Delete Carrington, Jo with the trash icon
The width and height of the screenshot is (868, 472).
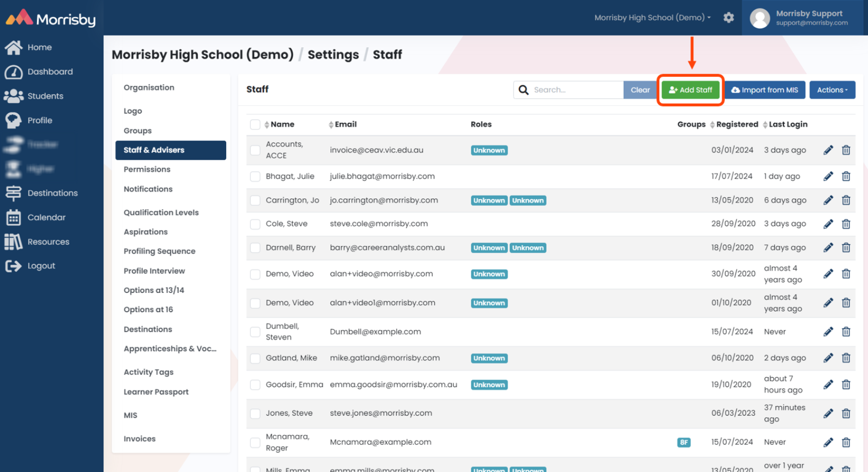click(846, 201)
